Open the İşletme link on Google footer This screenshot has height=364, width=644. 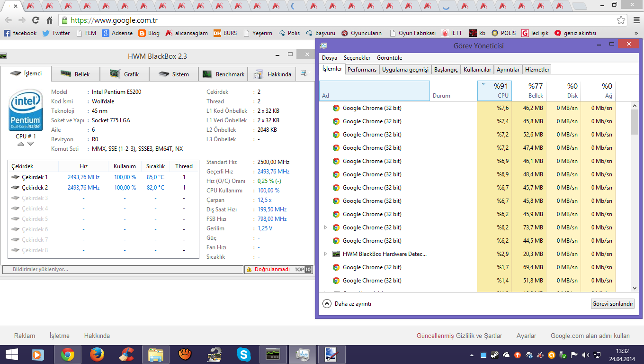(x=60, y=336)
